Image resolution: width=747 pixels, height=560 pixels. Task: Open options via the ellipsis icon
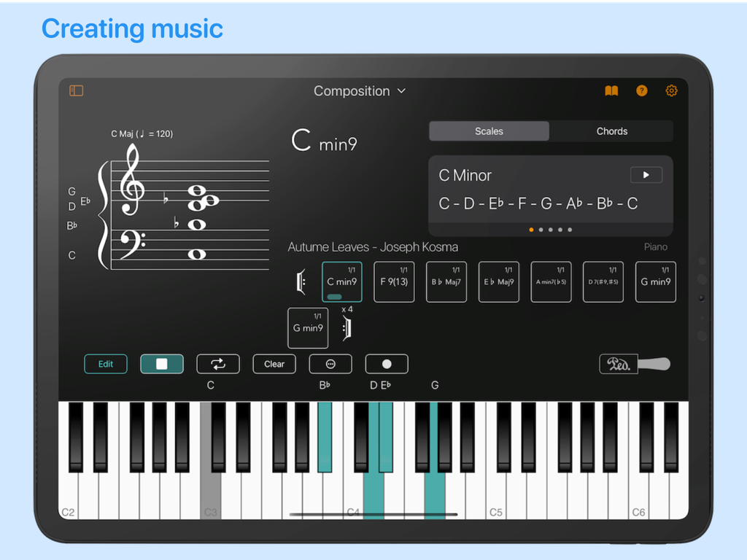(x=330, y=364)
